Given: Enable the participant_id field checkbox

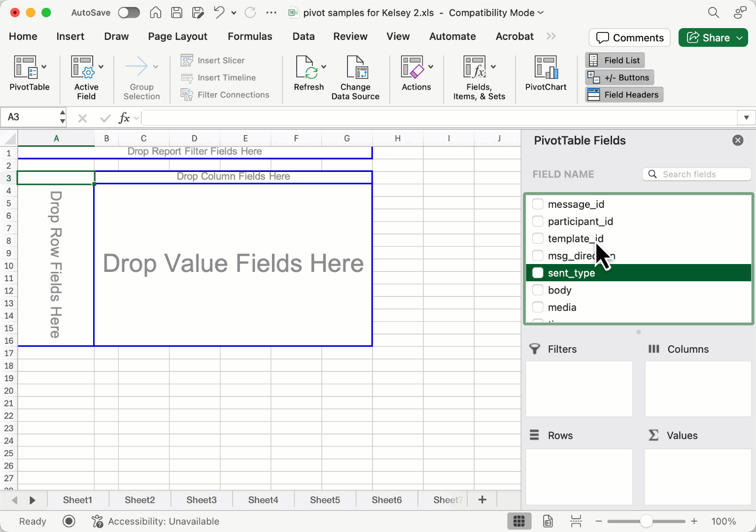Looking at the screenshot, I should 538,222.
